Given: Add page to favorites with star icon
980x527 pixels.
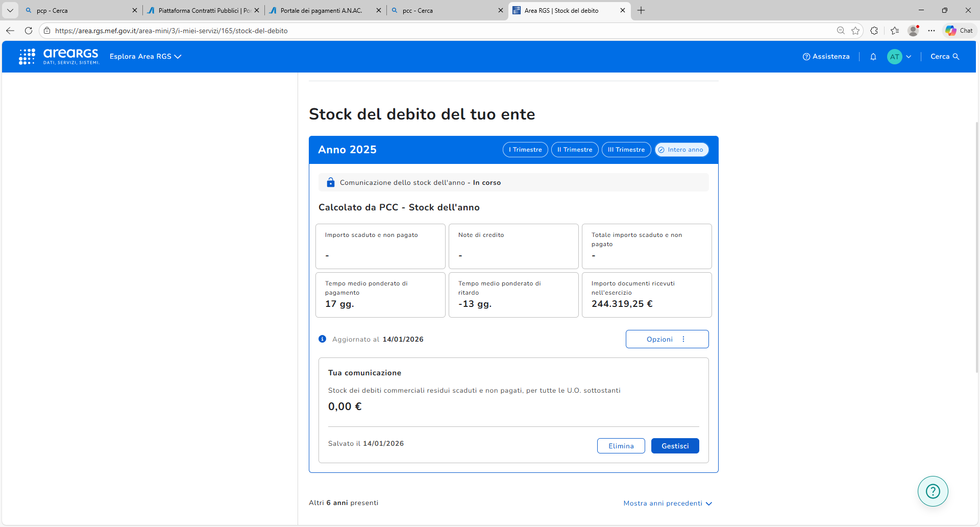Looking at the screenshot, I should (855, 31).
